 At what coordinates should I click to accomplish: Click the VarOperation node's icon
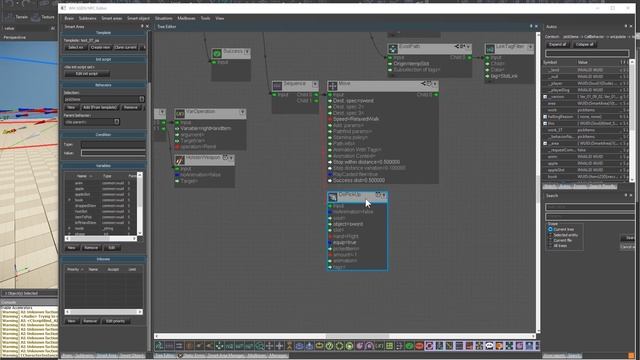tap(180, 113)
